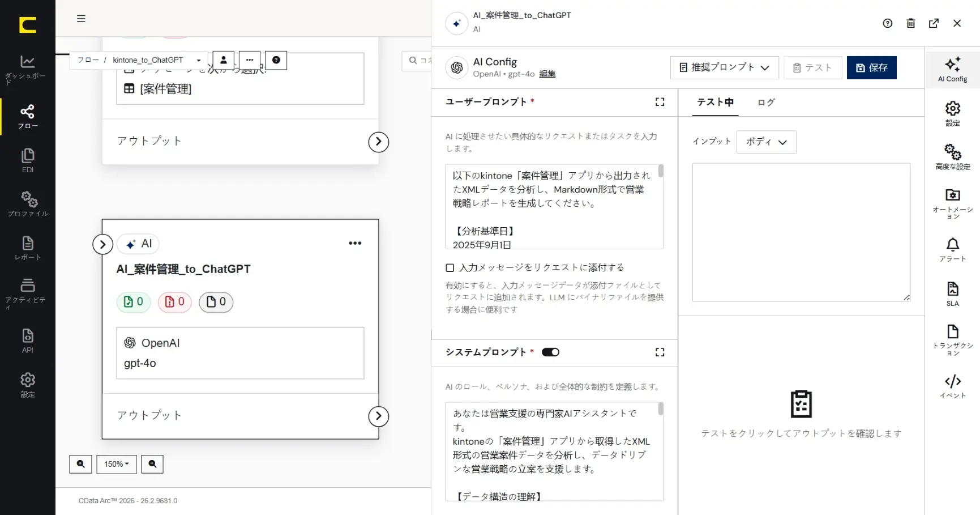Open Transactions in right rail
The width and height of the screenshot is (980, 515).
953,340
